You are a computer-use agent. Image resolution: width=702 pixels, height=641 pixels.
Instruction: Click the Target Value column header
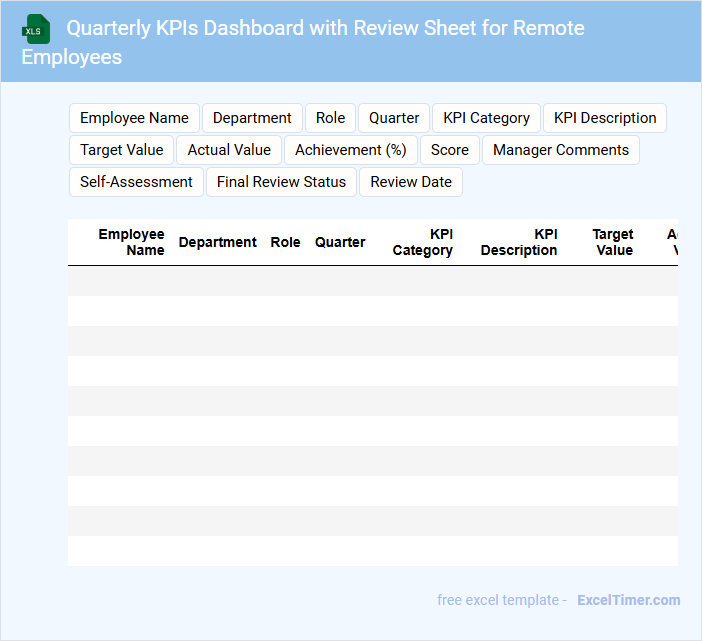pyautogui.click(x=613, y=242)
